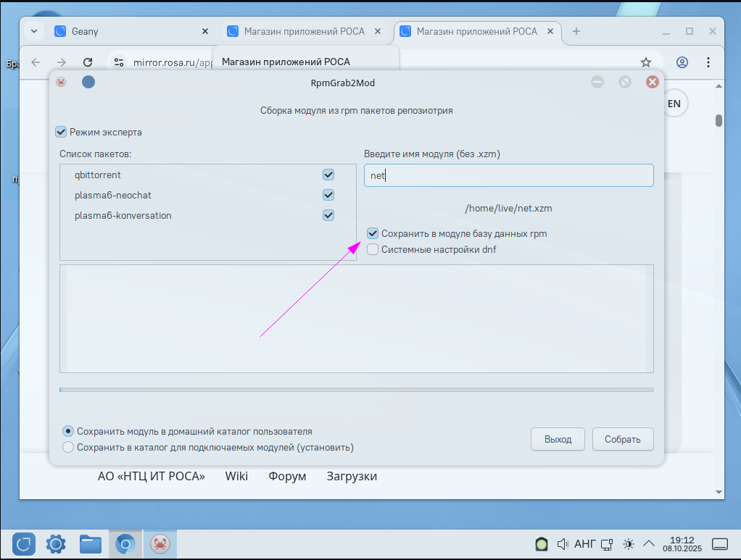The image size is (741, 560).
Task: Open the volume control in tray
Action: click(x=563, y=544)
